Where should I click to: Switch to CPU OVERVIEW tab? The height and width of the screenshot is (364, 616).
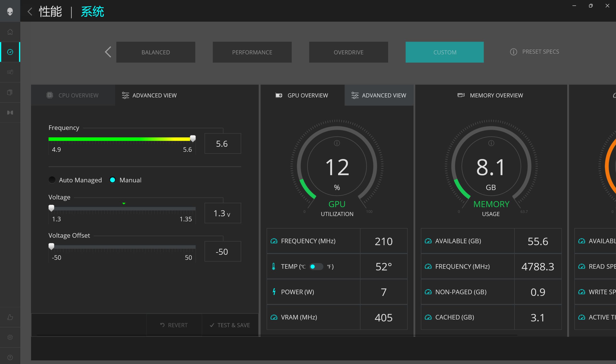[x=73, y=95]
